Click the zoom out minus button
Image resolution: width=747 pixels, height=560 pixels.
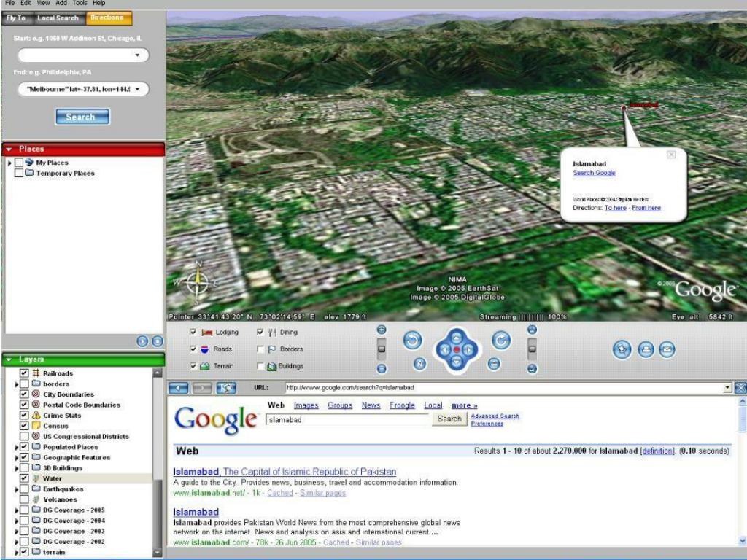[x=382, y=368]
